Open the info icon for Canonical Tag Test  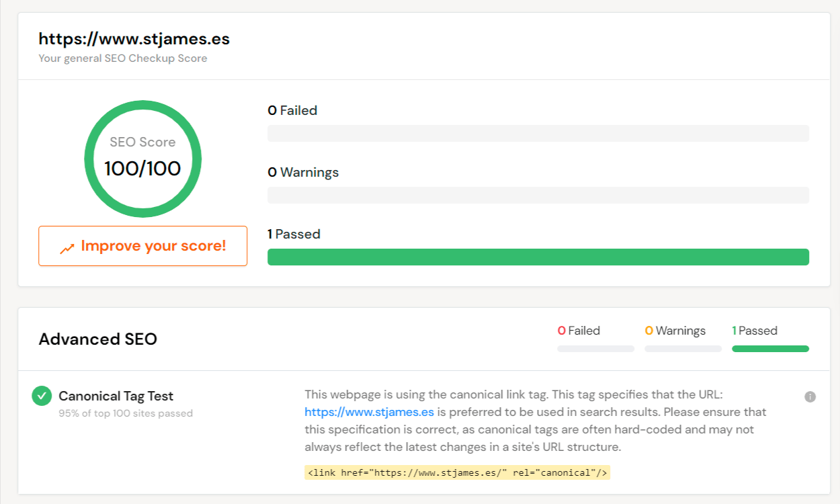pyautogui.click(x=810, y=396)
